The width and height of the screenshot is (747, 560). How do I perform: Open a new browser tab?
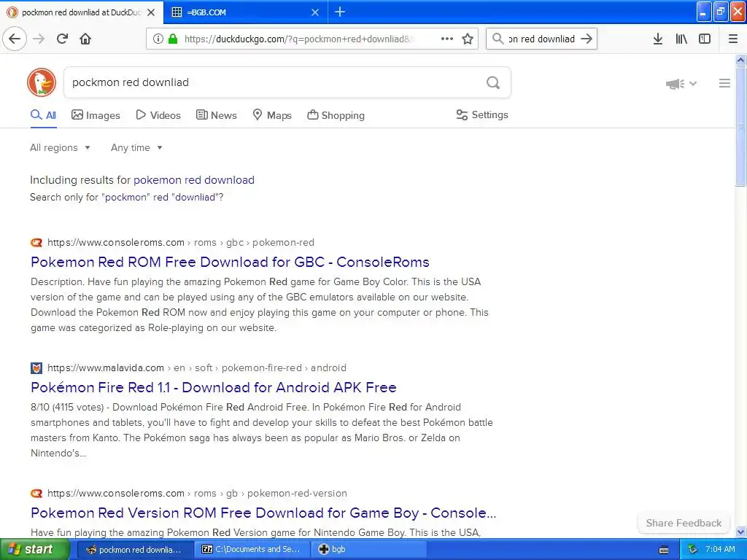pos(340,12)
